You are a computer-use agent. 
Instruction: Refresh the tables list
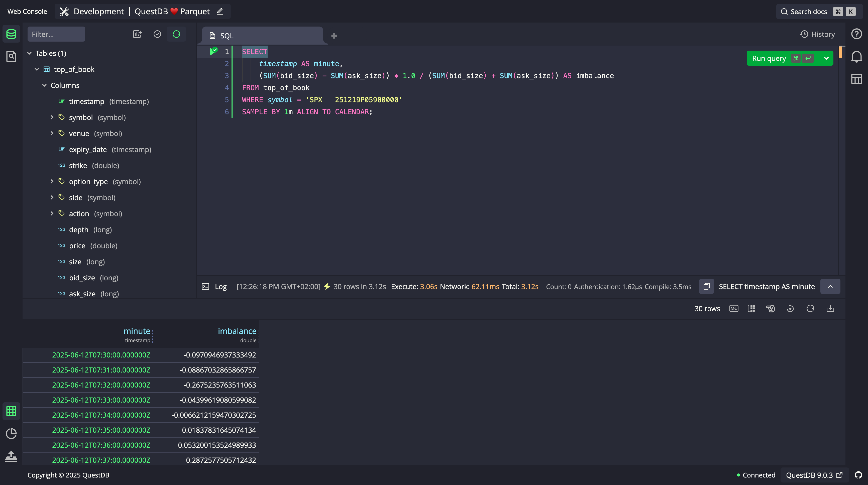pyautogui.click(x=176, y=34)
